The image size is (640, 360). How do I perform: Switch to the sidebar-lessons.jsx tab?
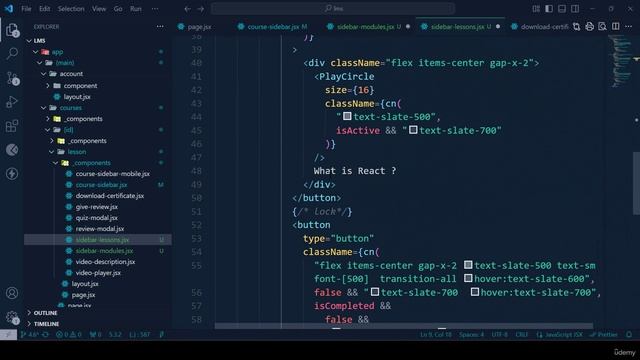coord(460,27)
